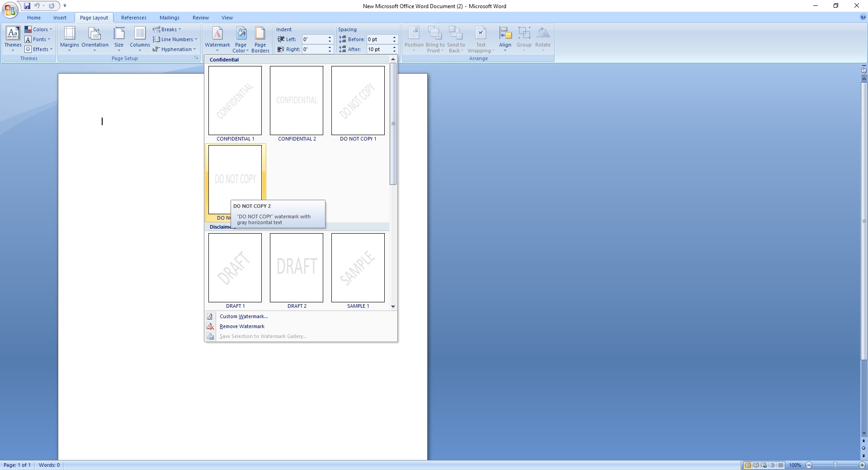Open the Themes gallery icon

[x=13, y=34]
